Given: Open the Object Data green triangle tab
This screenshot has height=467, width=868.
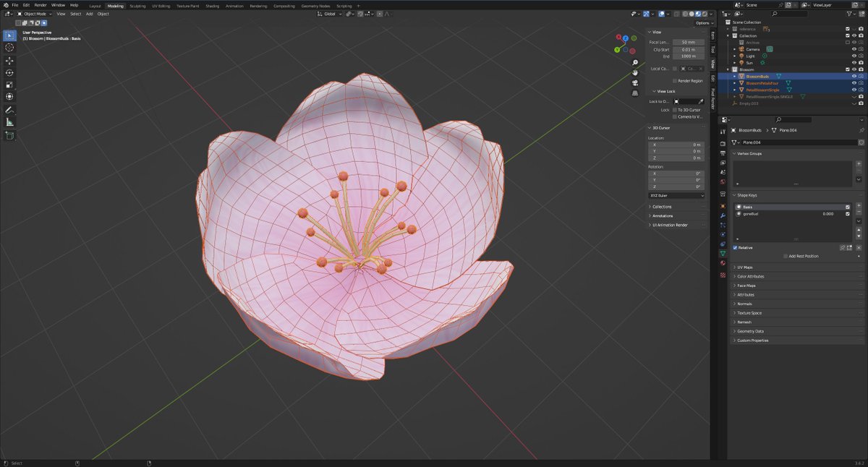Looking at the screenshot, I should coord(723,254).
